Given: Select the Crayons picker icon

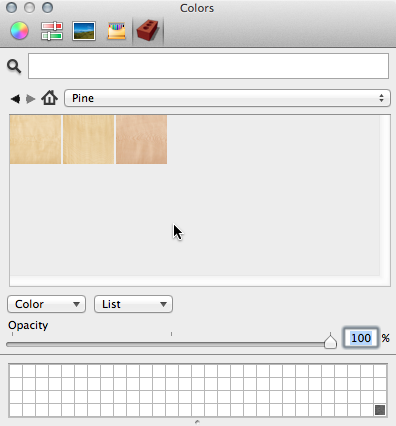Looking at the screenshot, I should coord(116,31).
